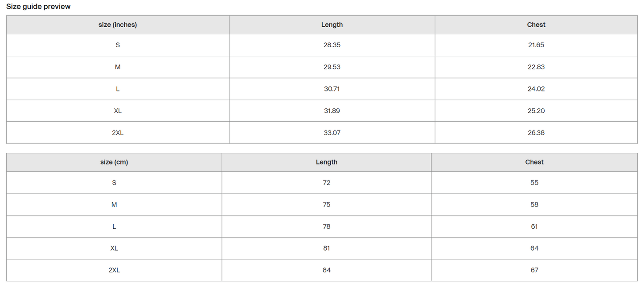Click the 72 length cell
This screenshot has height=288, width=644.
pyautogui.click(x=327, y=182)
